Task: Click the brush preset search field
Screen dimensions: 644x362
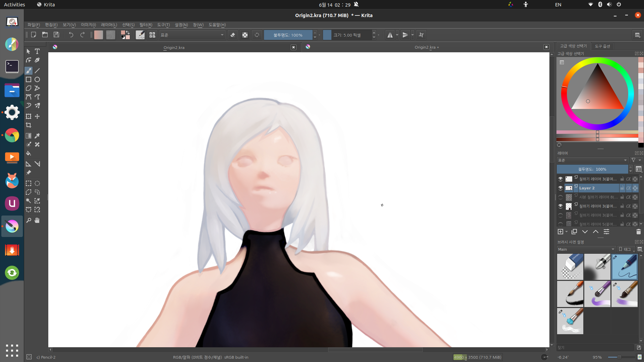Action: 596,348
